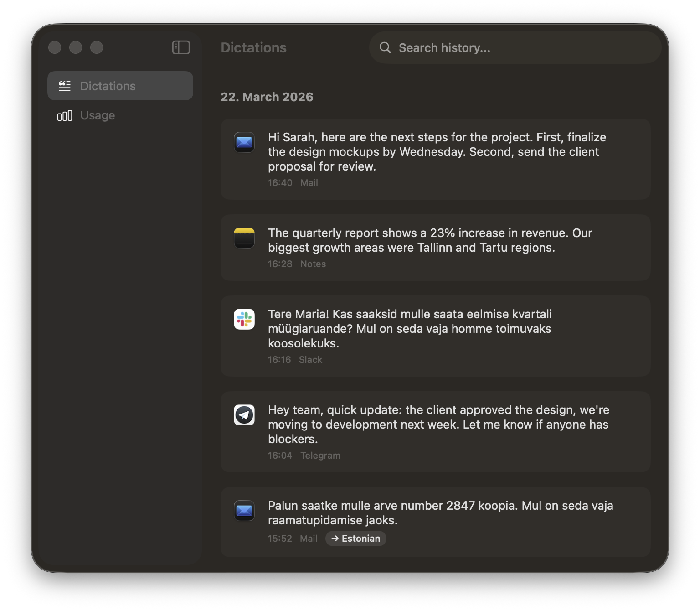The image size is (700, 611).
Task: Click the Notes icon on quarterly report dictation
Action: 244,238
